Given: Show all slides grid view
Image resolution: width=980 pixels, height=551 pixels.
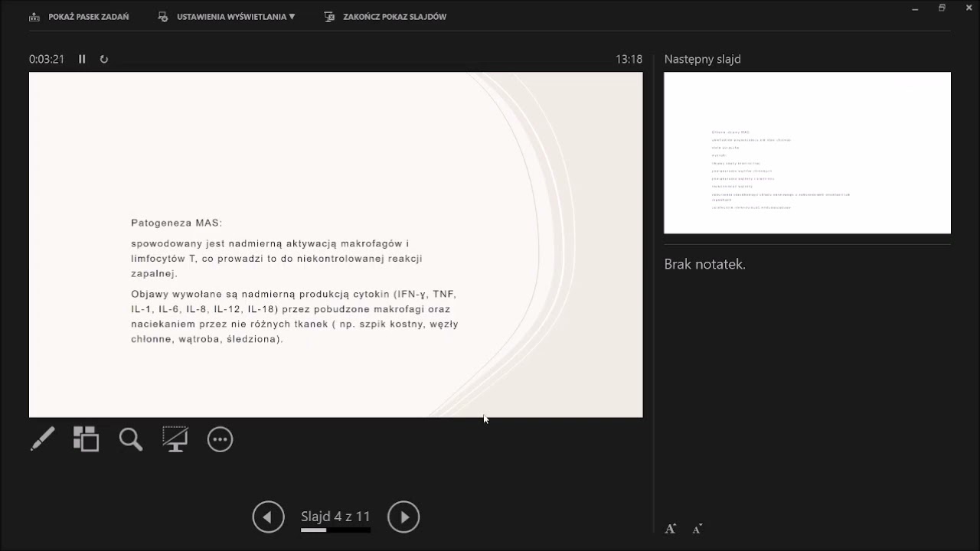Looking at the screenshot, I should pos(86,439).
